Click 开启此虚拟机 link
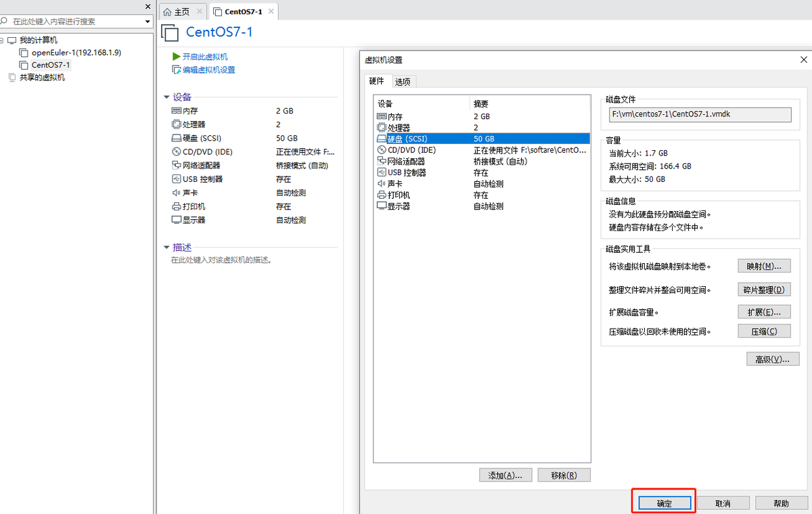This screenshot has height=514, width=812. (205, 57)
